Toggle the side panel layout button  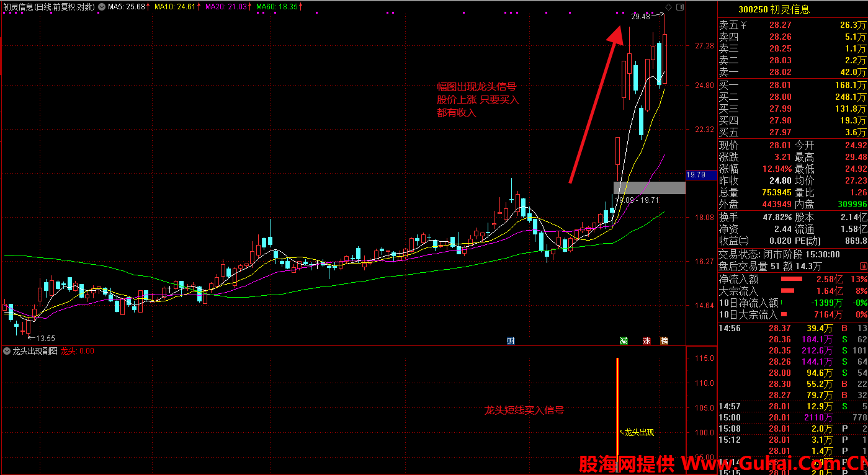coord(680,7)
